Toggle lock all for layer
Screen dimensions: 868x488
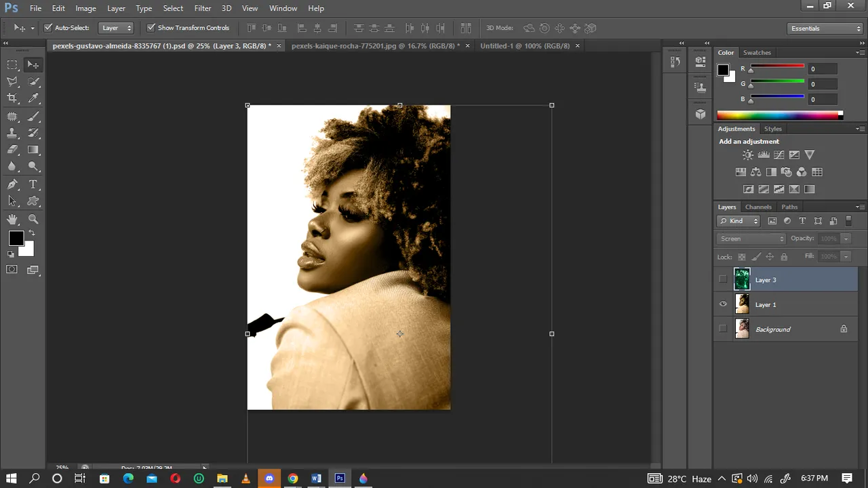pos(784,257)
